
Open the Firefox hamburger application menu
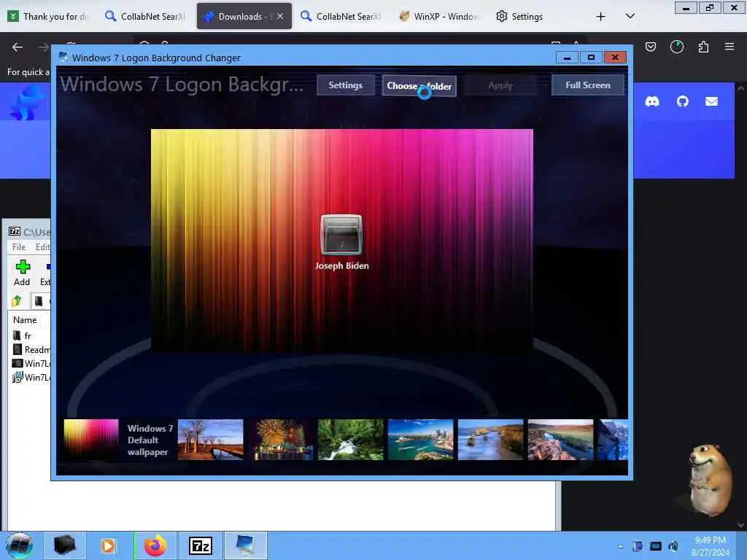tap(729, 47)
